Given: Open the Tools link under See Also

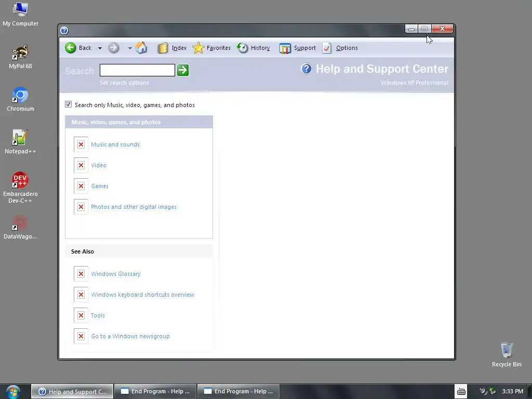Looking at the screenshot, I should [x=98, y=315].
